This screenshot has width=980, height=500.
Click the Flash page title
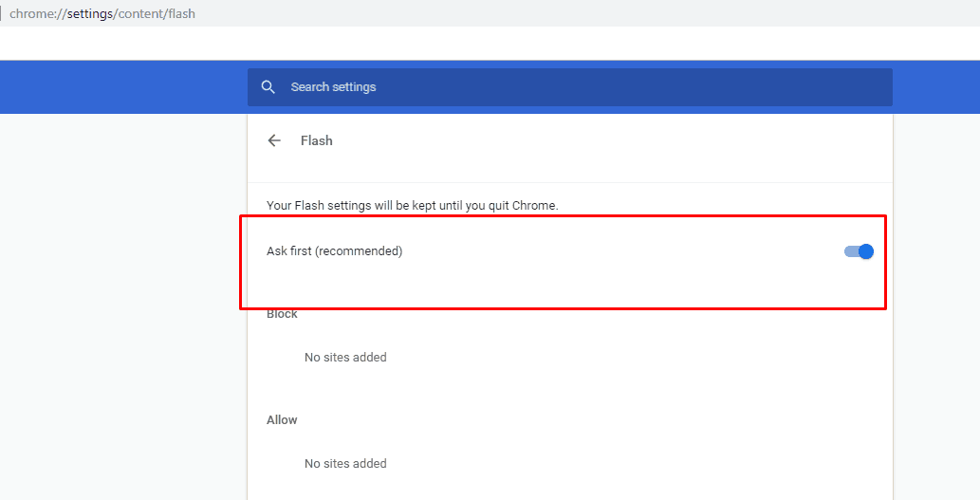316,140
